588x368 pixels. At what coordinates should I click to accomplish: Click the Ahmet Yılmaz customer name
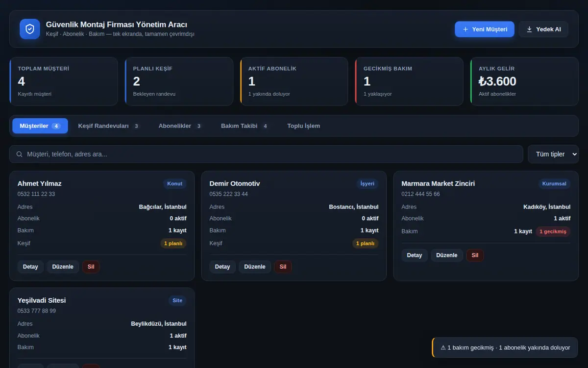coord(40,184)
